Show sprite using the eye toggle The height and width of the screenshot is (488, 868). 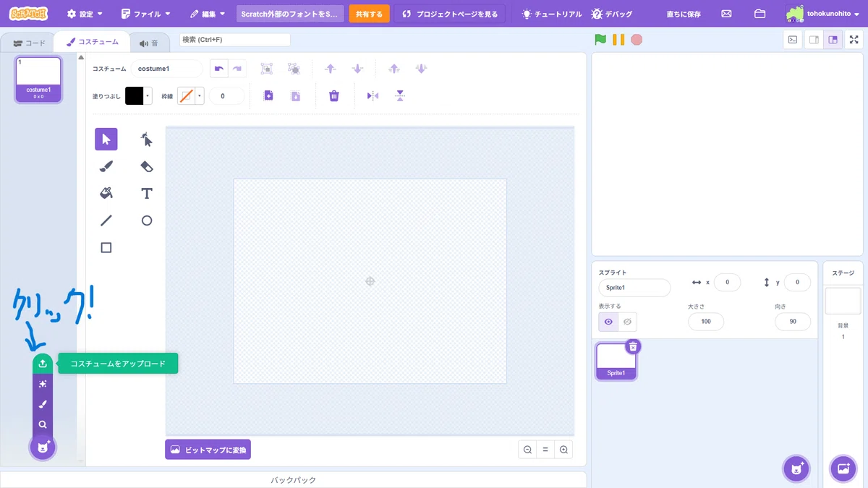608,322
